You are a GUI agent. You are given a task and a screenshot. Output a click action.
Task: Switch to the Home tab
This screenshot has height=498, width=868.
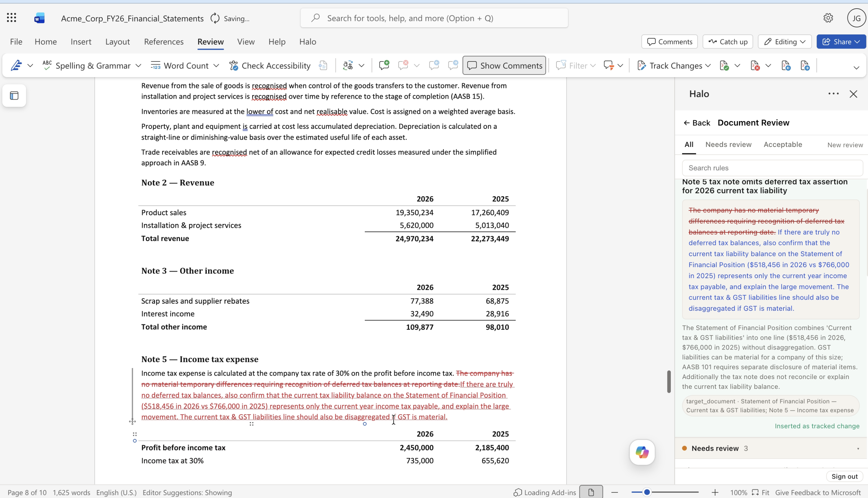[x=46, y=41]
